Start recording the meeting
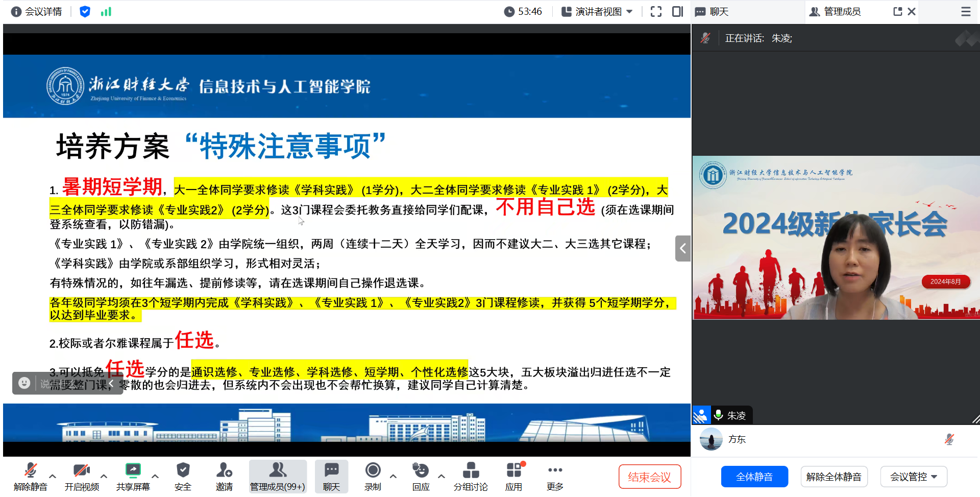The width and height of the screenshot is (980, 497). [373, 476]
